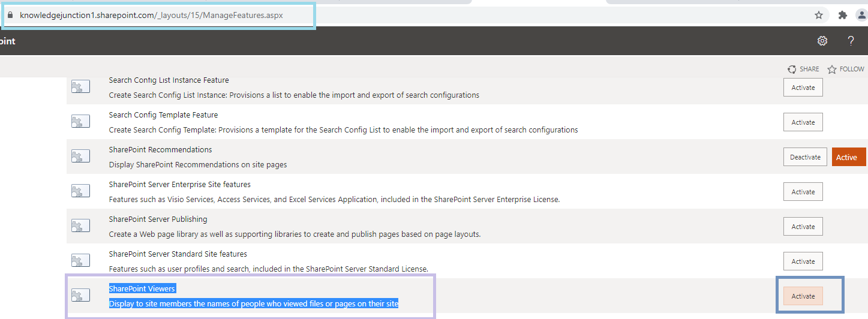
Task: Open the browser extensions puzzle icon
Action: (x=842, y=15)
